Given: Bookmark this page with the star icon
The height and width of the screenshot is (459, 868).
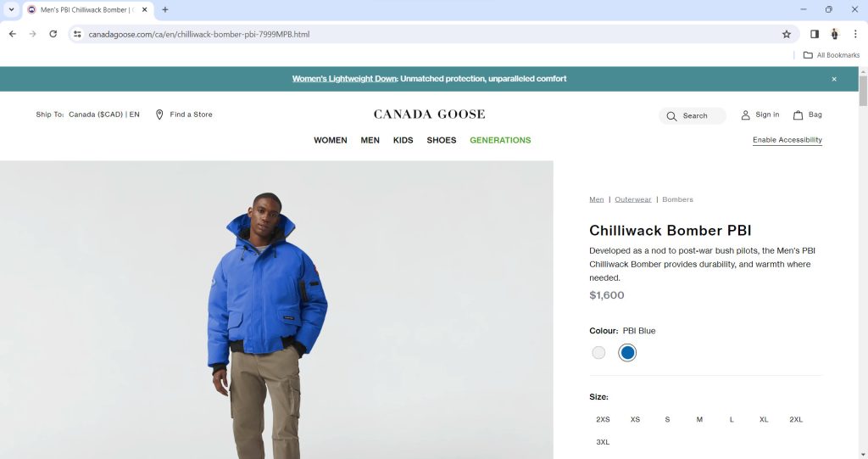Looking at the screenshot, I should click(787, 35).
